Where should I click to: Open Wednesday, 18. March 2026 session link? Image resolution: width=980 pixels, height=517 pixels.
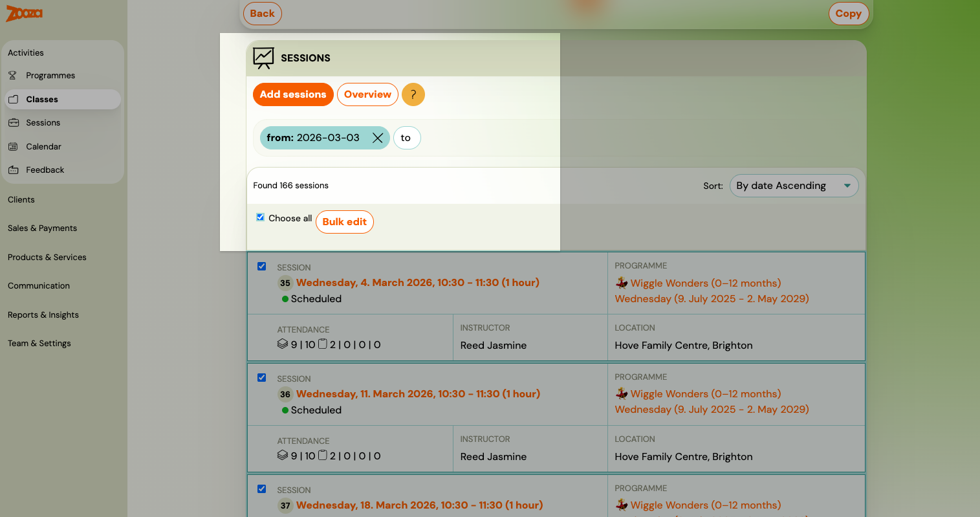(420, 505)
